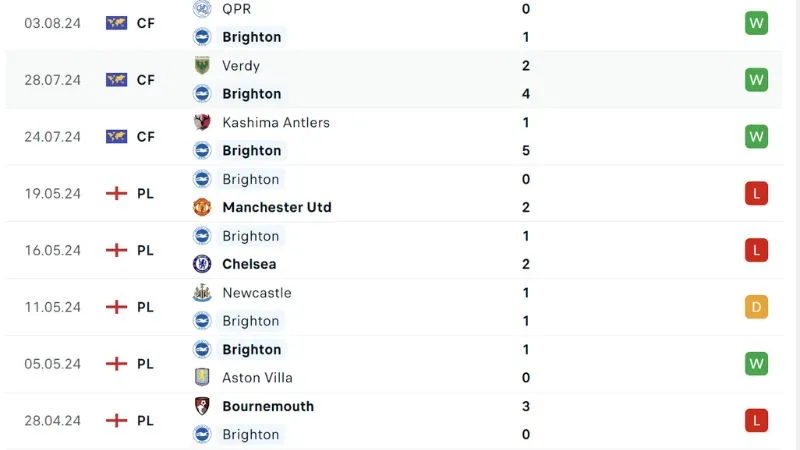Image resolution: width=800 pixels, height=450 pixels.
Task: Click the Kashima Antlers crest icon
Action: (x=203, y=122)
